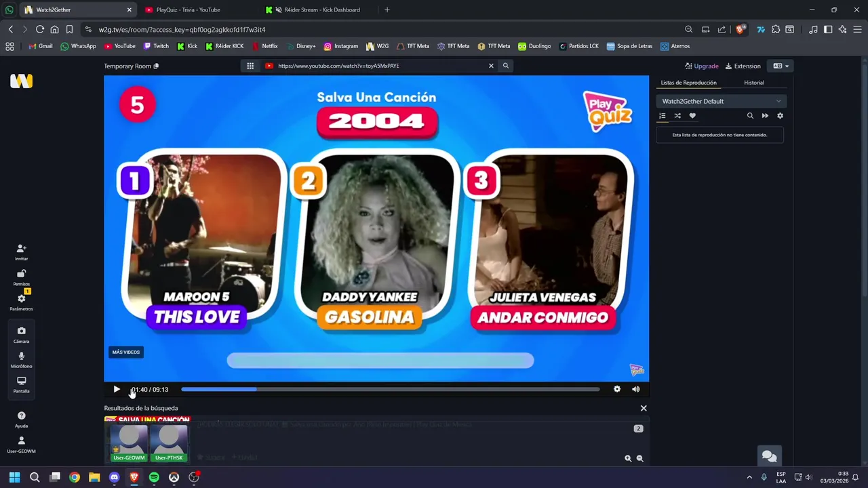This screenshot has width=868, height=488.
Task: Switch to Listas de Reproducción tab
Action: [688, 83]
